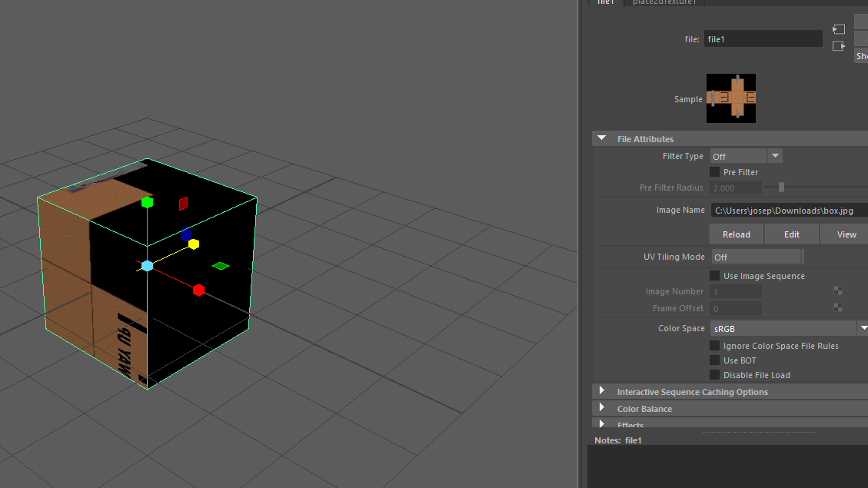Image resolution: width=868 pixels, height=488 pixels.
Task: Open the Color Space dropdown
Action: point(863,328)
